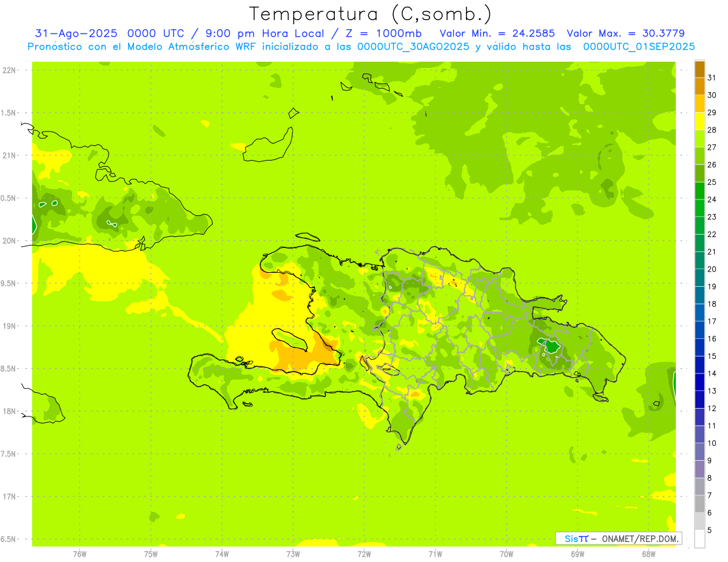Click blue legend swatch between 15 and 16
728x562 pixels.
click(x=699, y=347)
